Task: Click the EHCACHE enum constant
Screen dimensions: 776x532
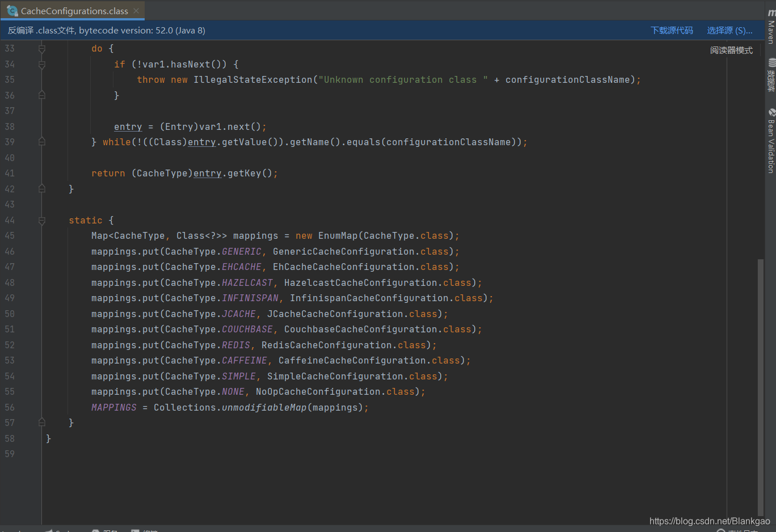Action: (x=242, y=267)
